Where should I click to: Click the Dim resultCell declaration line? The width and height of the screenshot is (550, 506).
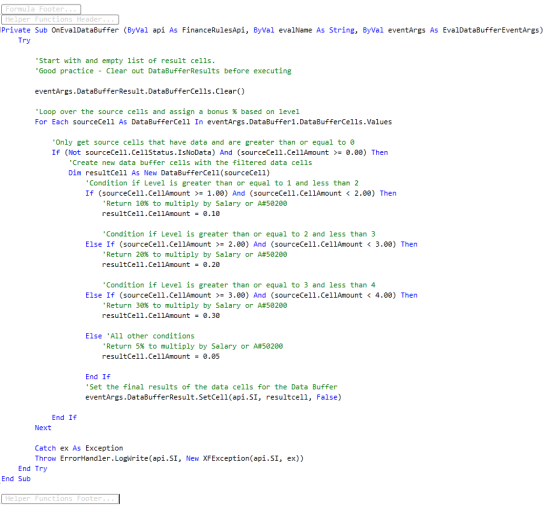169,173
